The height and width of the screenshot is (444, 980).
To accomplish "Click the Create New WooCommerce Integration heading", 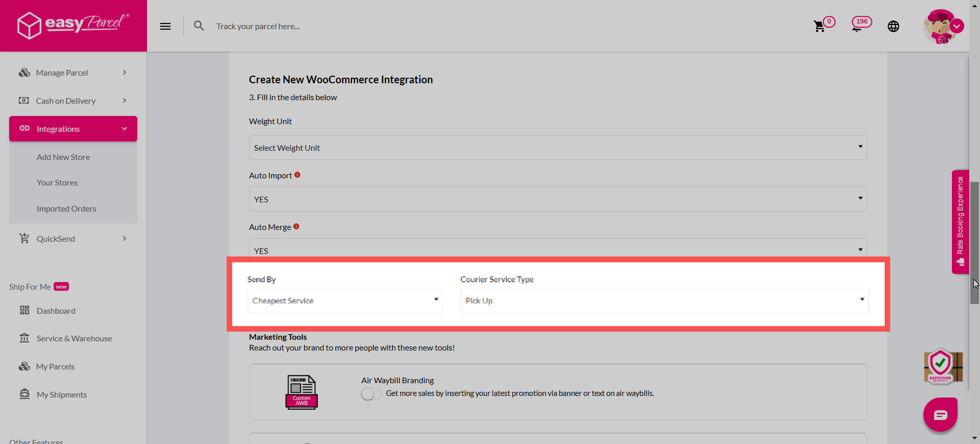I will pyautogui.click(x=341, y=80).
